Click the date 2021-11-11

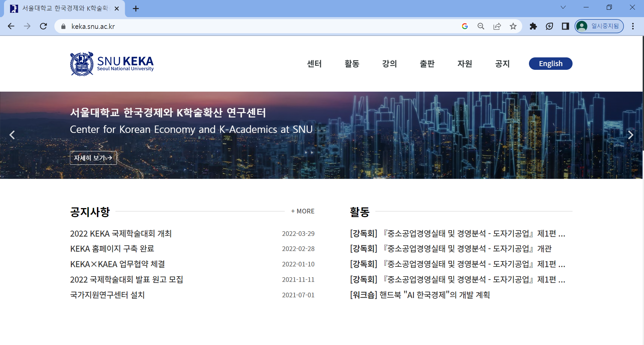click(x=298, y=280)
